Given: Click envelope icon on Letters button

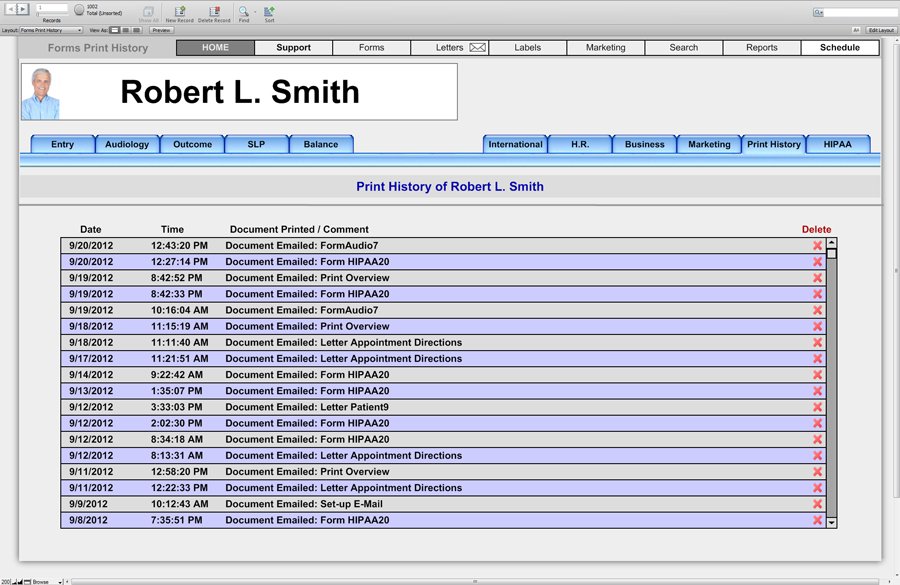Looking at the screenshot, I should pyautogui.click(x=478, y=48).
